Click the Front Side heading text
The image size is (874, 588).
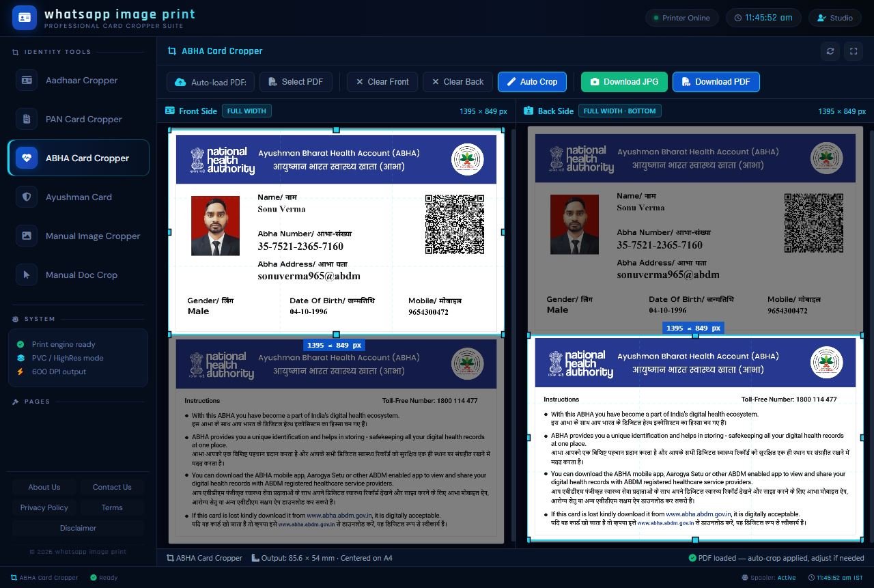(198, 111)
